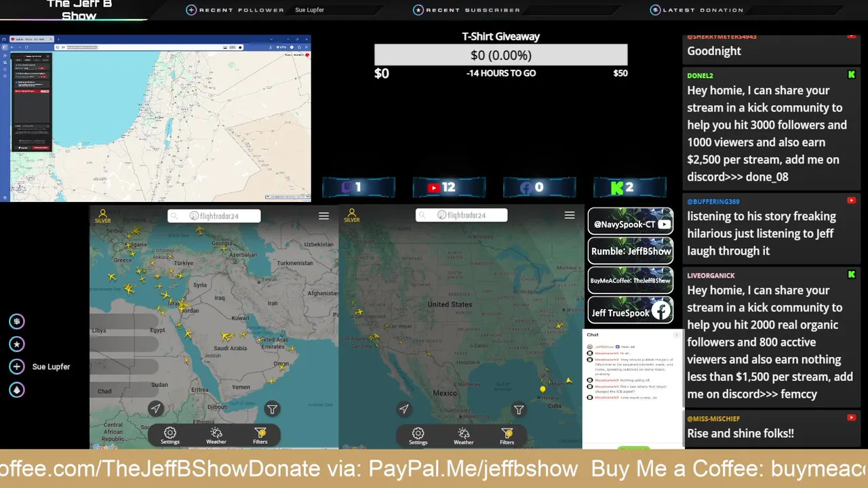Image resolution: width=868 pixels, height=488 pixels.
Task: Click the @BUFFERING369 username in chat
Action: pyautogui.click(x=713, y=202)
